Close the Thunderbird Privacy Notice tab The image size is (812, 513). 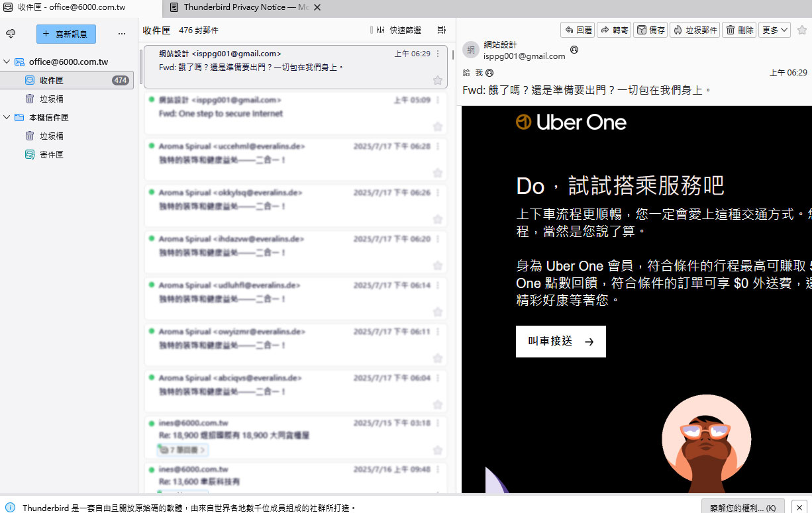(x=317, y=7)
